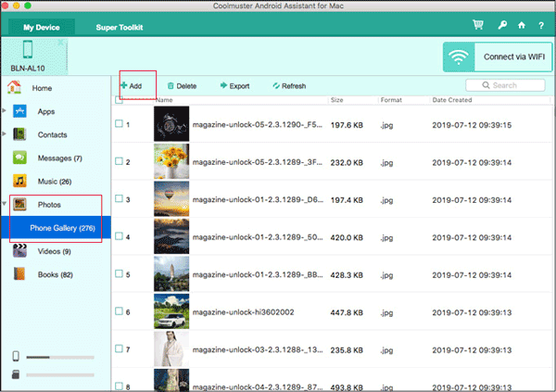Click the green plus Add icon

click(124, 85)
